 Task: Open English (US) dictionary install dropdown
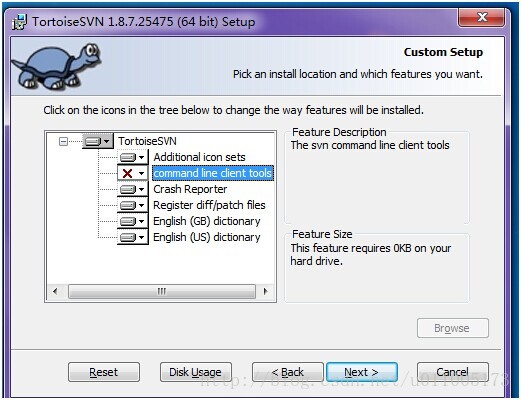pyautogui.click(x=133, y=237)
